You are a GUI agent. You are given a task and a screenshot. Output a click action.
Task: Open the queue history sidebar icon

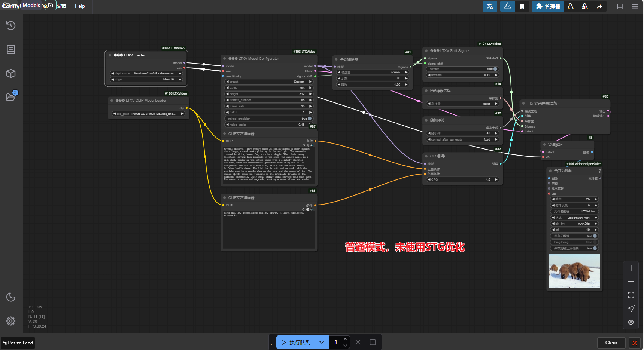[x=11, y=25]
